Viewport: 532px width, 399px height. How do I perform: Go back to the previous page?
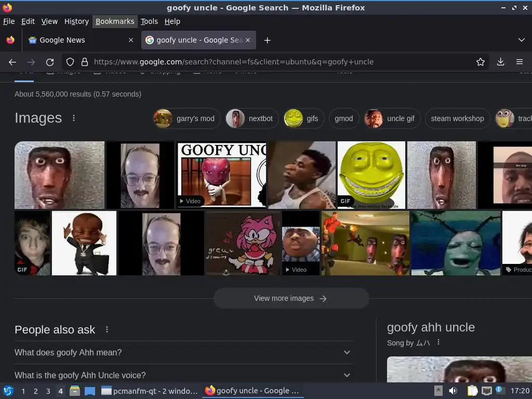point(12,62)
